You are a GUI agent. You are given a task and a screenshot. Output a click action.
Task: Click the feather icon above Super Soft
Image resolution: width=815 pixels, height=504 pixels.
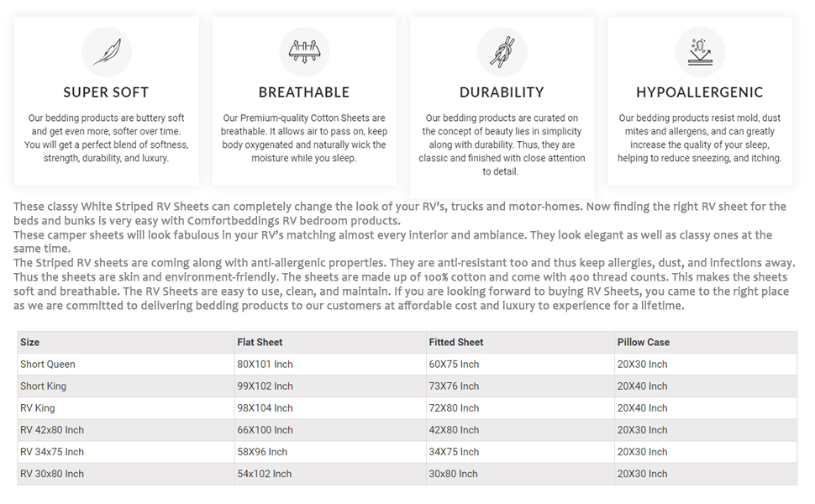(x=106, y=52)
